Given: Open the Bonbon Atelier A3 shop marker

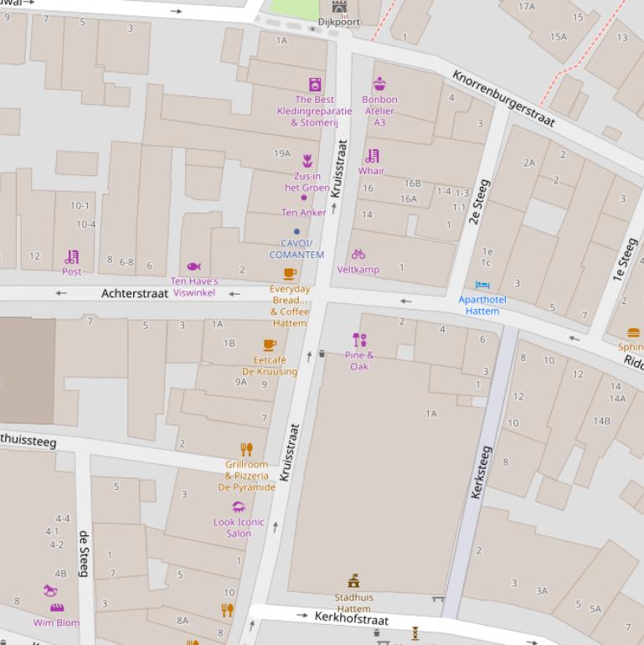Looking at the screenshot, I should [379, 84].
